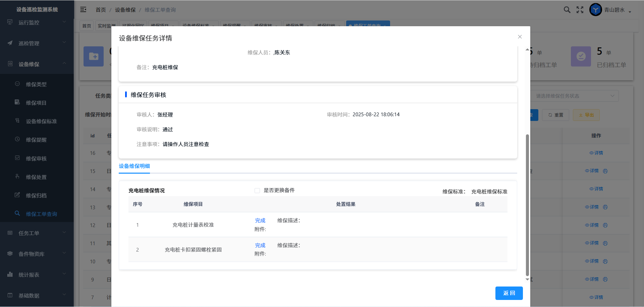Toggle the 是否更换备件 checkbox
644x307 pixels.
click(x=257, y=191)
